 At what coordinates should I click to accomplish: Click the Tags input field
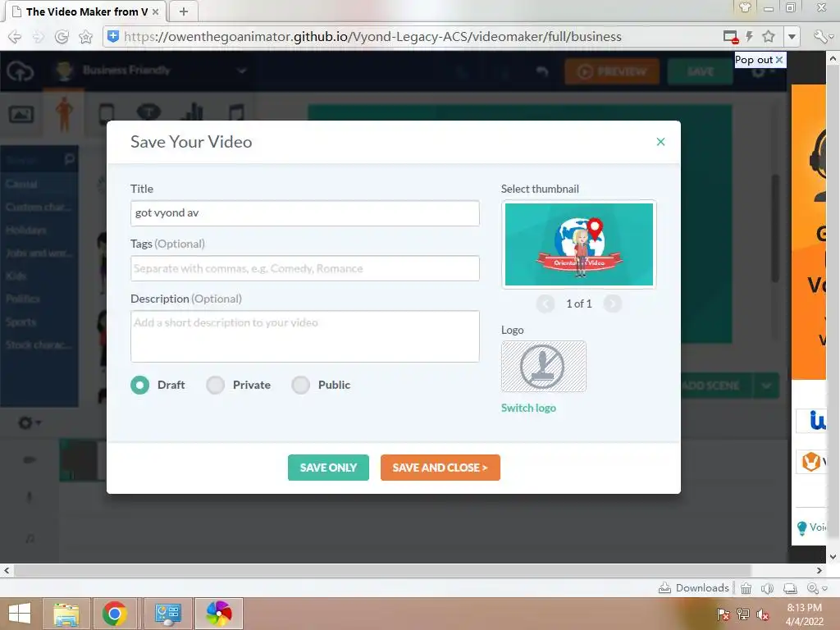point(305,268)
